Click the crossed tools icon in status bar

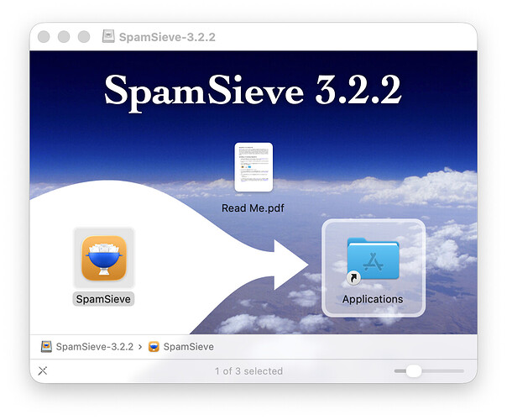[x=43, y=370]
